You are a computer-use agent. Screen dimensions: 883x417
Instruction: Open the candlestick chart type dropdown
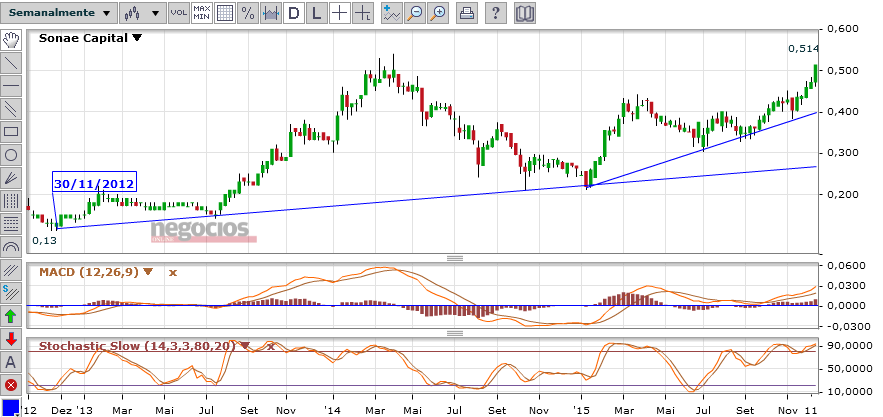pyautogui.click(x=142, y=13)
